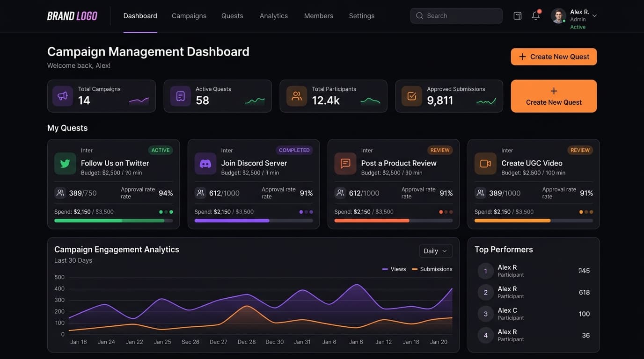Click the Brand Logo

tap(72, 16)
